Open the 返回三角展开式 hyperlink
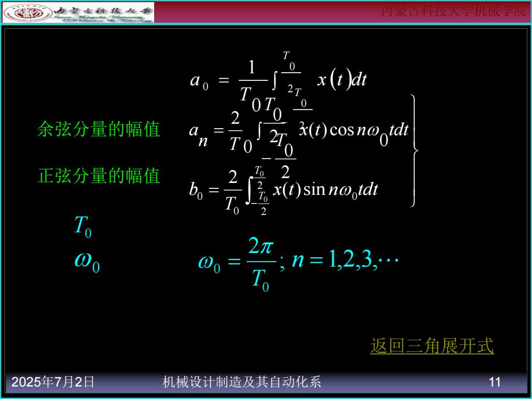The image size is (532, 399). (432, 346)
